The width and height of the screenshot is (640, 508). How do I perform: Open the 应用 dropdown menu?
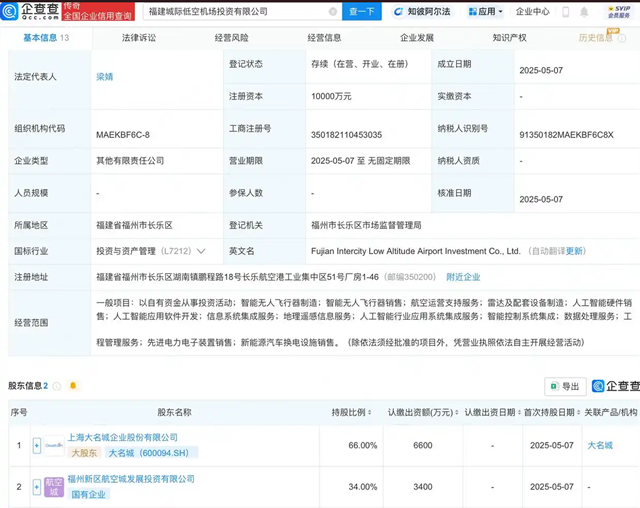tap(485, 11)
